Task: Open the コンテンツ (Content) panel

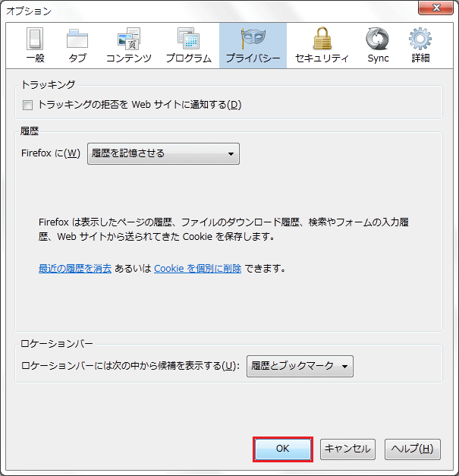Action: click(x=128, y=46)
